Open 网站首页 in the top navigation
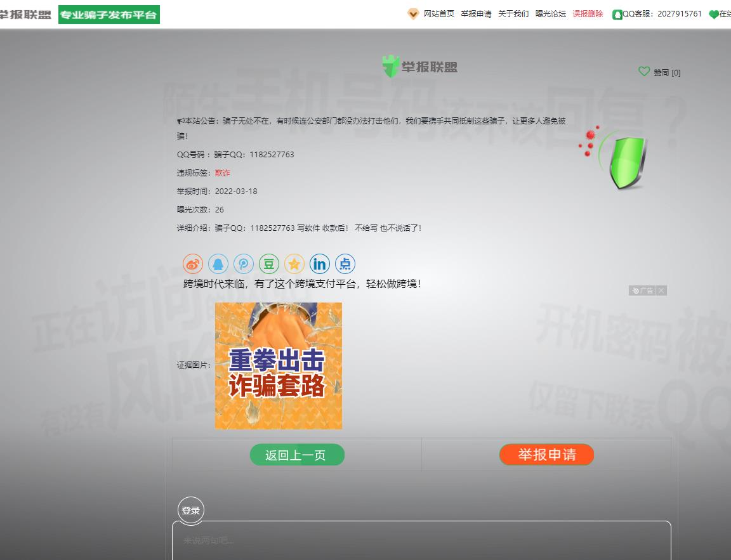 pos(438,14)
